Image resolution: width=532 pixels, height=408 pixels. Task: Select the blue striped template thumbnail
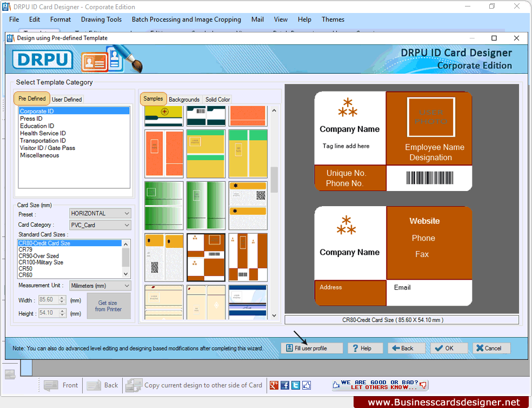tap(248, 302)
